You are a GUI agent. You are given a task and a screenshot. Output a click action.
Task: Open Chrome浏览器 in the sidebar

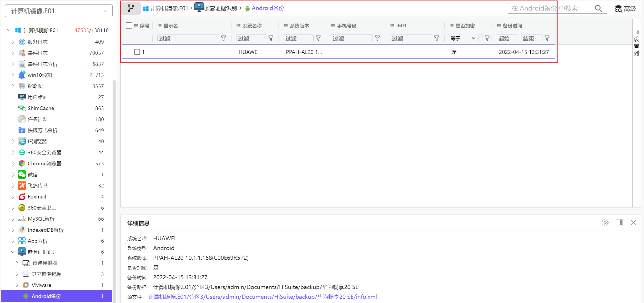point(44,163)
